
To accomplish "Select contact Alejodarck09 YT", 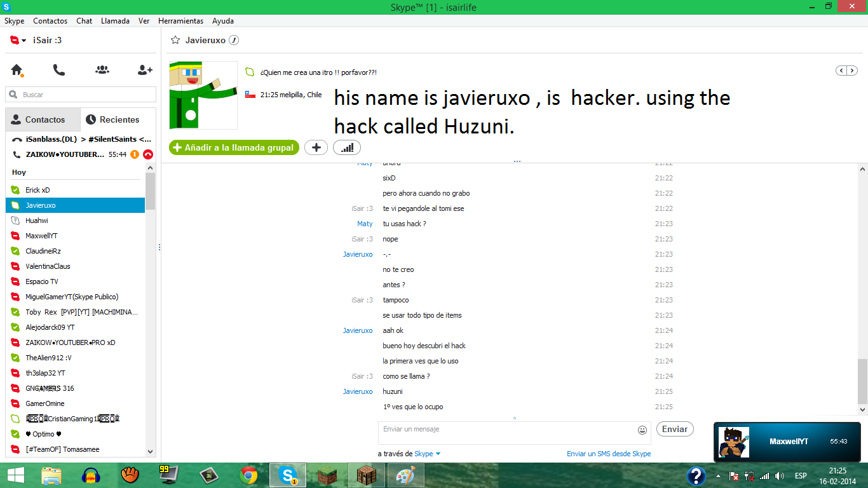I will point(75,327).
